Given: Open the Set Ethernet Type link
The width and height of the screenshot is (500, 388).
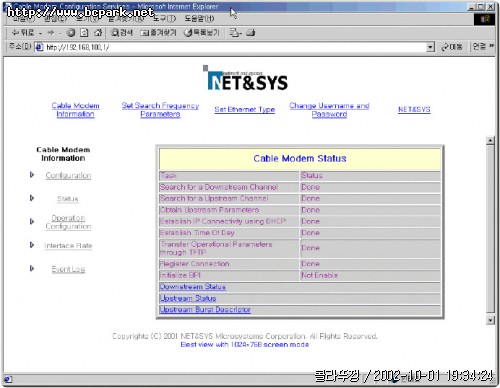Looking at the screenshot, I should point(245,109).
